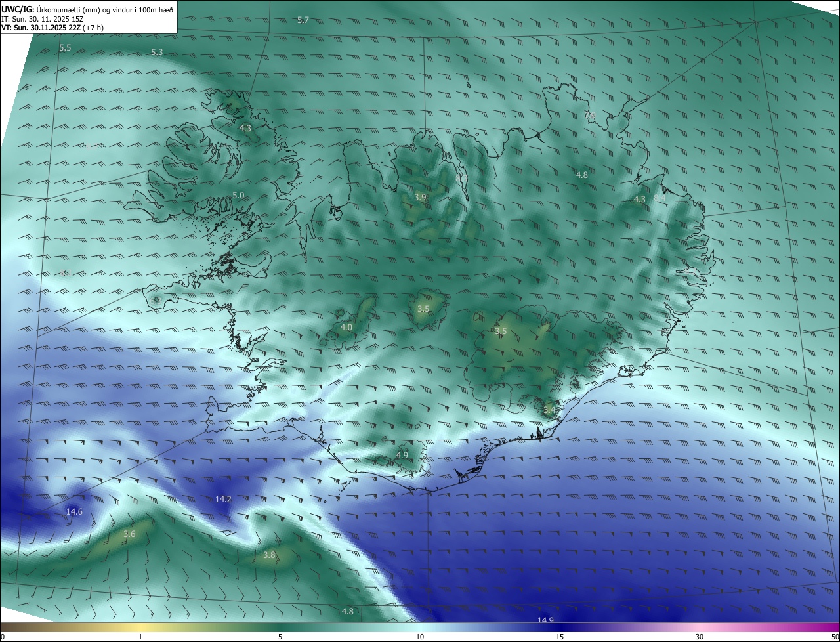Click the brown start of the color scale
This screenshot has height=642, width=840.
(x=7, y=628)
